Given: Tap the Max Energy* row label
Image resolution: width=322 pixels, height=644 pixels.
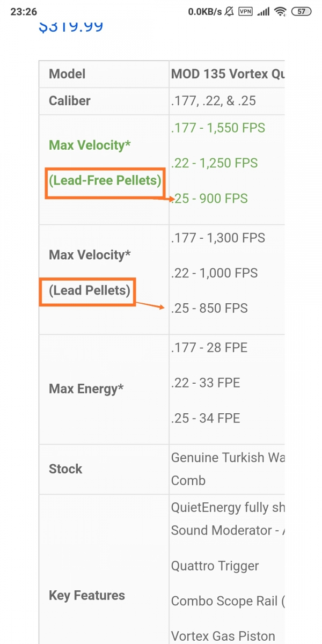Looking at the screenshot, I should (x=86, y=389).
